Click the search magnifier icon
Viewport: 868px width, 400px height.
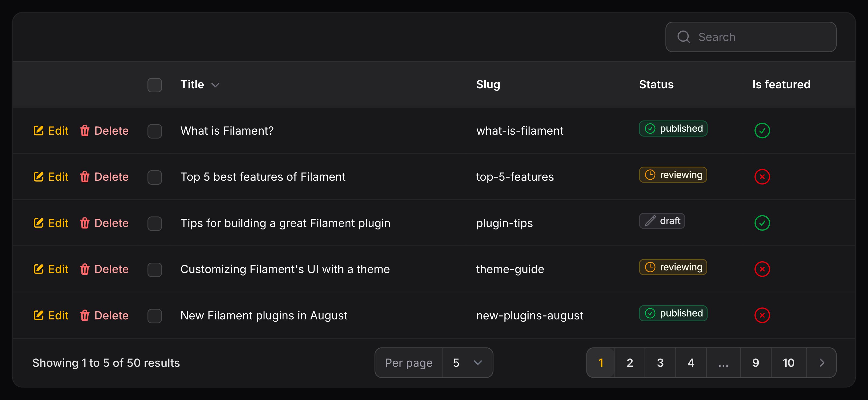coord(683,37)
